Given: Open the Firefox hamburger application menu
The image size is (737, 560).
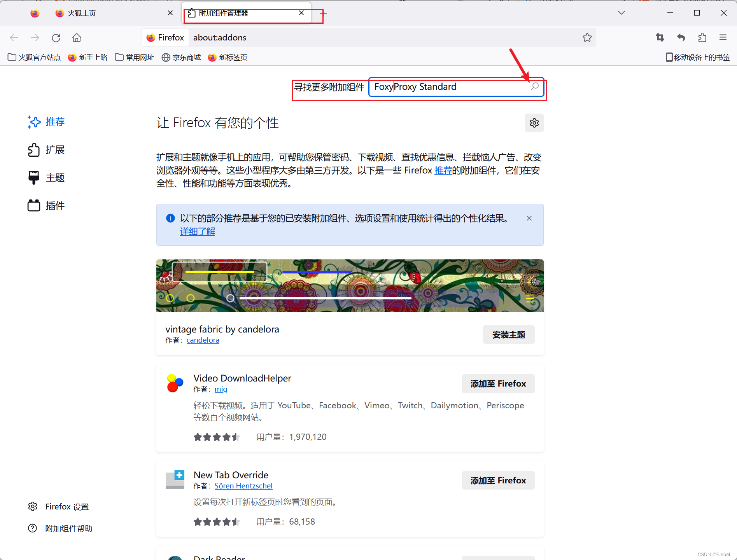Looking at the screenshot, I should pos(723,38).
